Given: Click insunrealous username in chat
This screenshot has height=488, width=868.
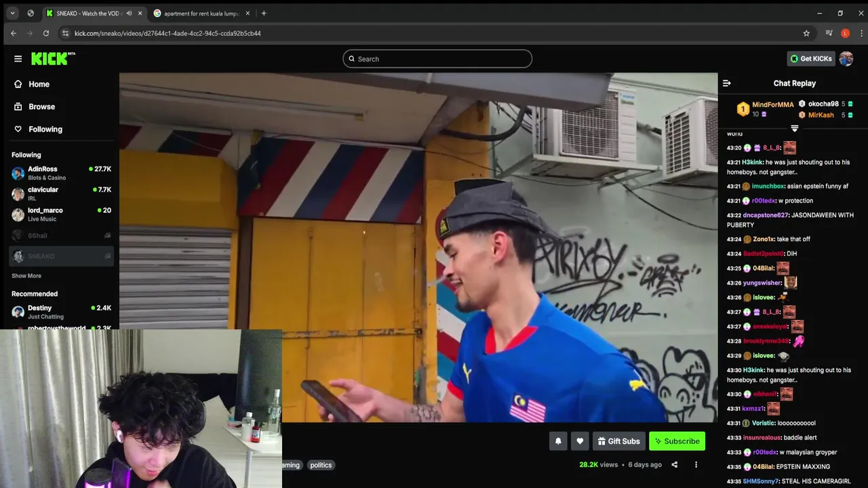Looking at the screenshot, I should (x=762, y=438).
